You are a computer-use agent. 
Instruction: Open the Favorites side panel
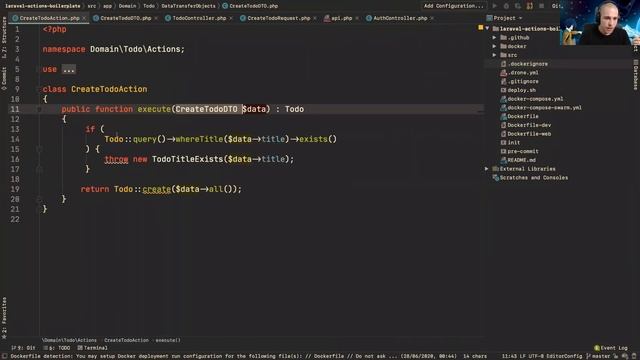pos(4,318)
